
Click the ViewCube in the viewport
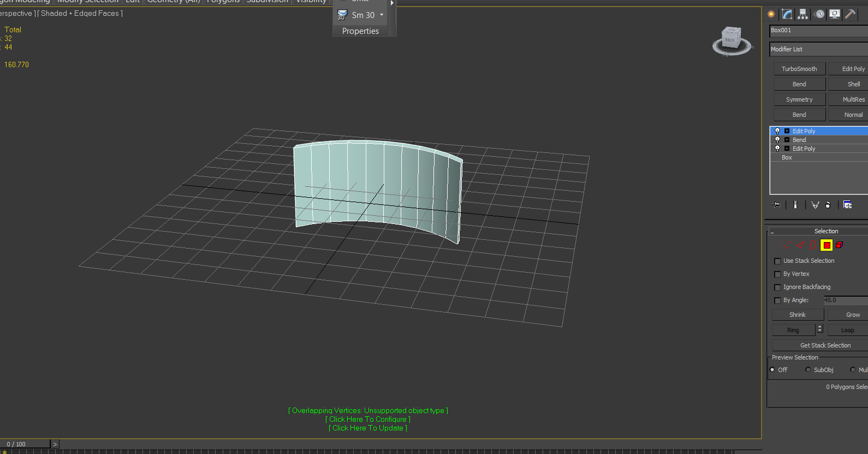tap(731, 41)
